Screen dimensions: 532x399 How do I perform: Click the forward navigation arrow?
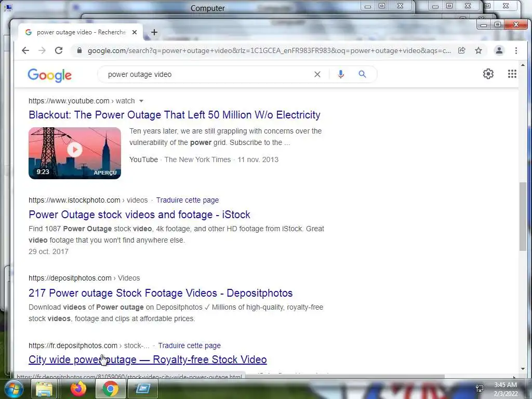42,50
